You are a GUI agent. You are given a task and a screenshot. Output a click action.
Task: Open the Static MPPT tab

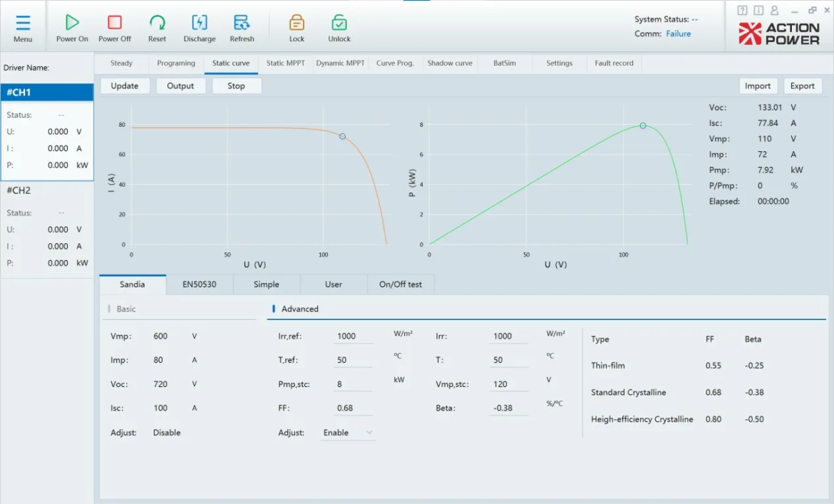point(286,63)
